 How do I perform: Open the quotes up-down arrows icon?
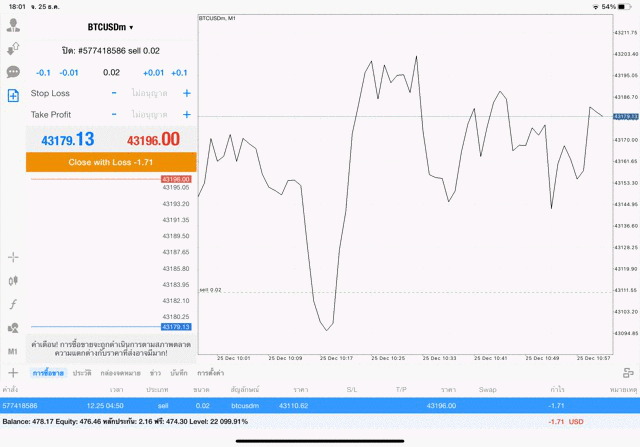point(13,48)
